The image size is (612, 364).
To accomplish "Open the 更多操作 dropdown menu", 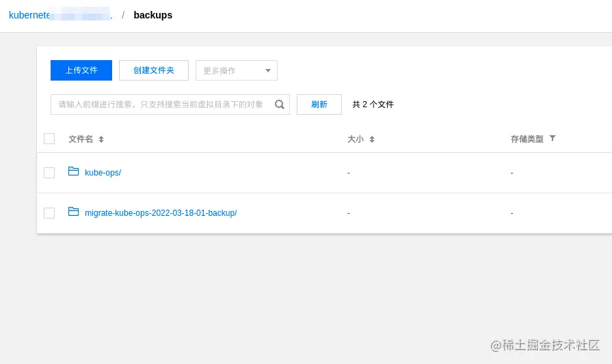I will click(237, 70).
